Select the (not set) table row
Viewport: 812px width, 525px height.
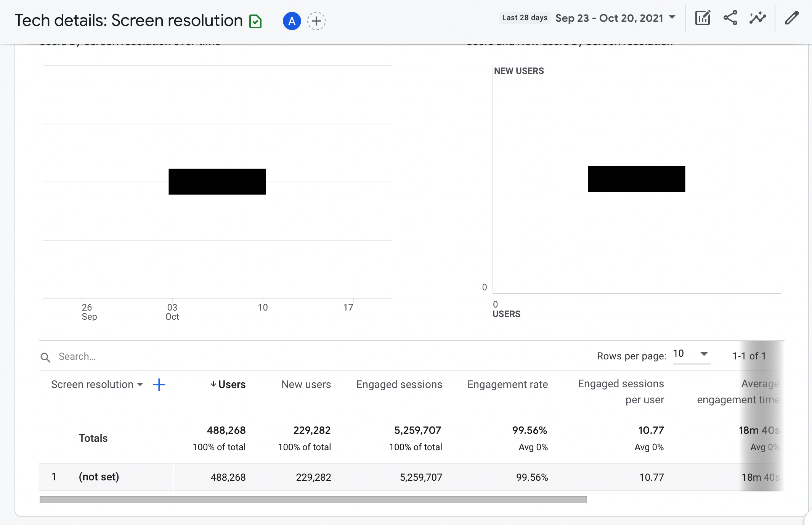click(99, 477)
